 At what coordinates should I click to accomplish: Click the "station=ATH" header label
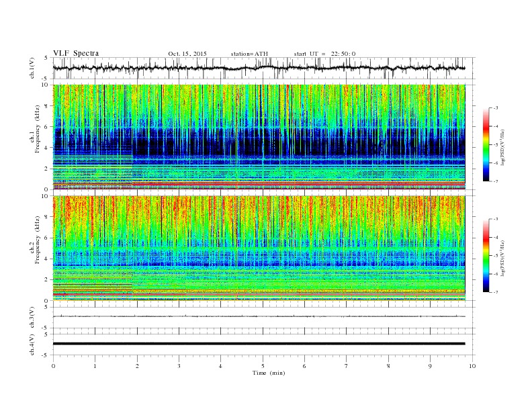[x=249, y=54]
